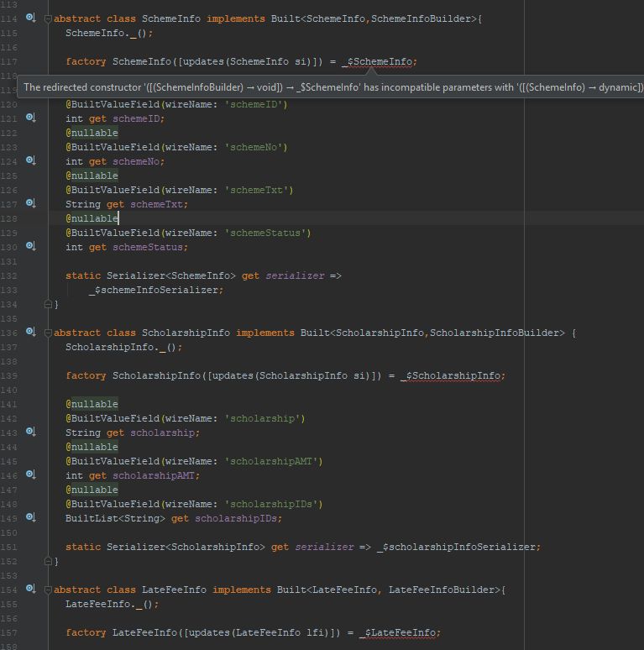Click SchemeInfo._() constructor line

pyautogui.click(x=109, y=33)
